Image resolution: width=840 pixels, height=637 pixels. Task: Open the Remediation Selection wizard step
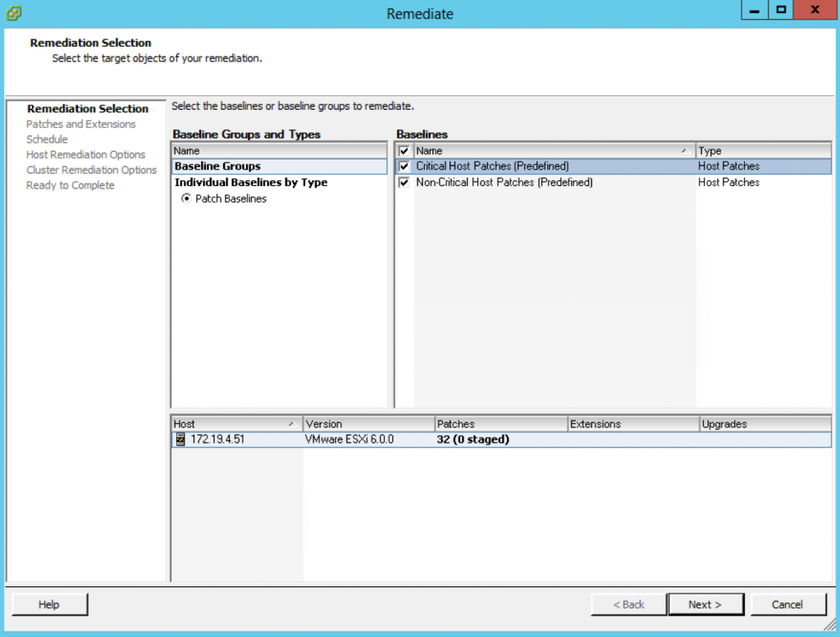88,109
